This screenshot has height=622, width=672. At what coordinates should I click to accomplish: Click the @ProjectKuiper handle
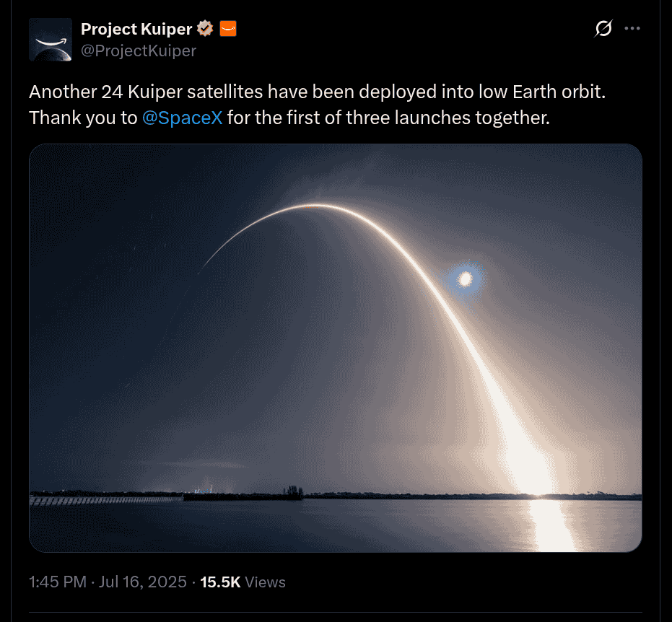tap(140, 51)
